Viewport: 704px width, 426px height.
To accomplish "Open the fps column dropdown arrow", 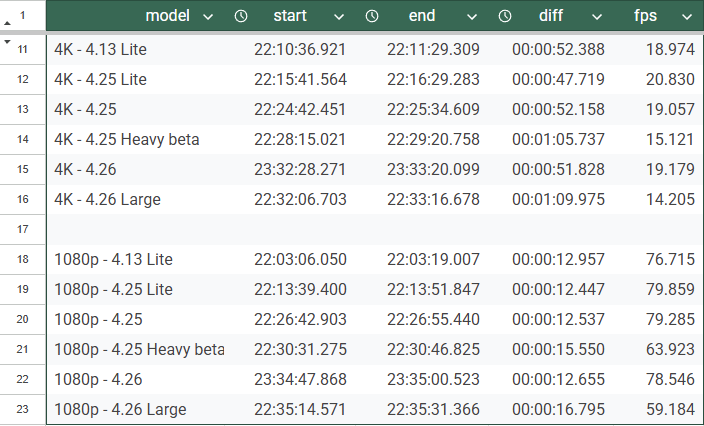I will coord(686,17).
